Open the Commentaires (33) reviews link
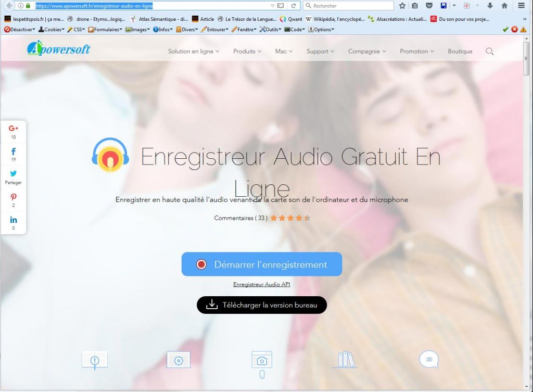The image size is (533, 392). [240, 218]
